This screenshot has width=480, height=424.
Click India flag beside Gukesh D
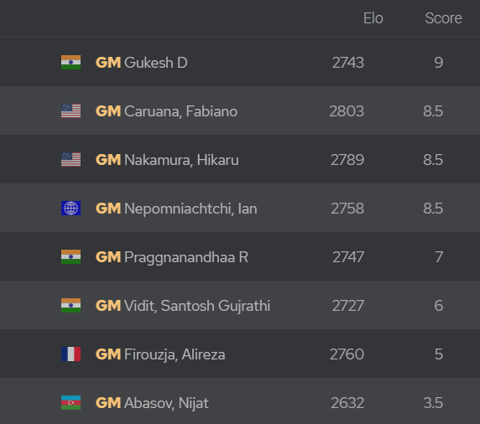[x=71, y=62]
